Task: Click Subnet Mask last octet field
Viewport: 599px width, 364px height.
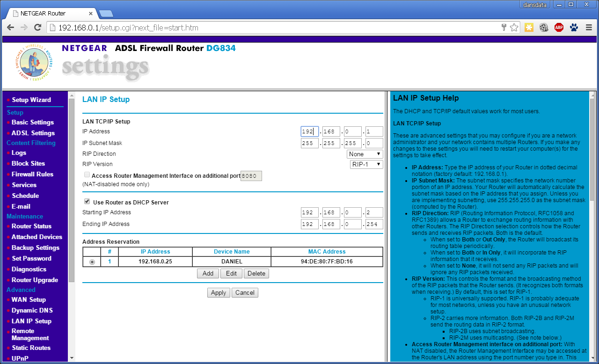Action: (374, 143)
